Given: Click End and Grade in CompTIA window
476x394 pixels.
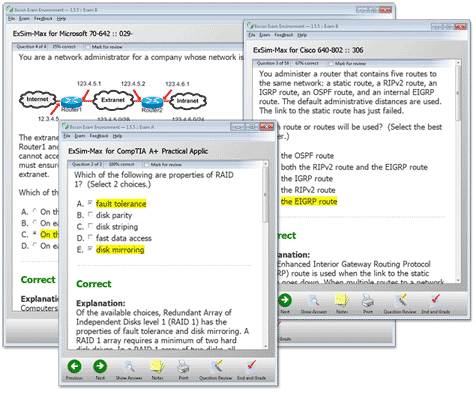Looking at the screenshot, I should pyautogui.click(x=251, y=366).
